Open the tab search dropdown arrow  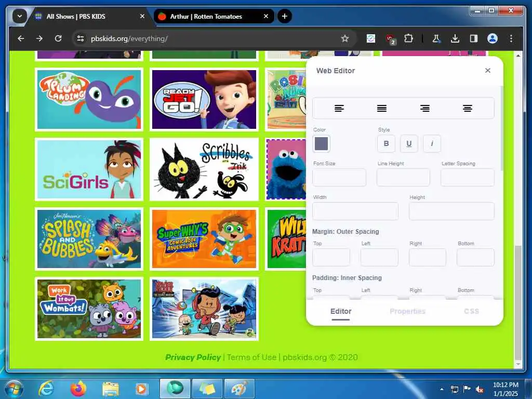19,16
